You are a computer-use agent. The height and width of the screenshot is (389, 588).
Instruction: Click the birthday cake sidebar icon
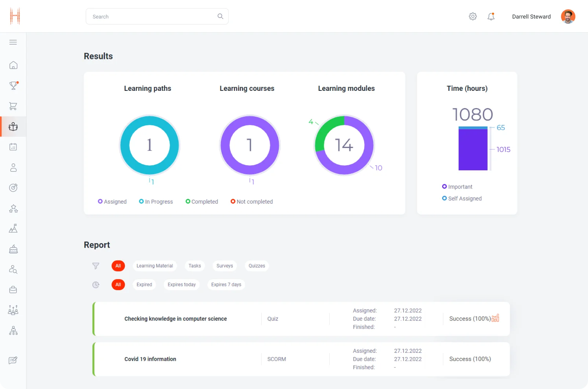point(13,249)
